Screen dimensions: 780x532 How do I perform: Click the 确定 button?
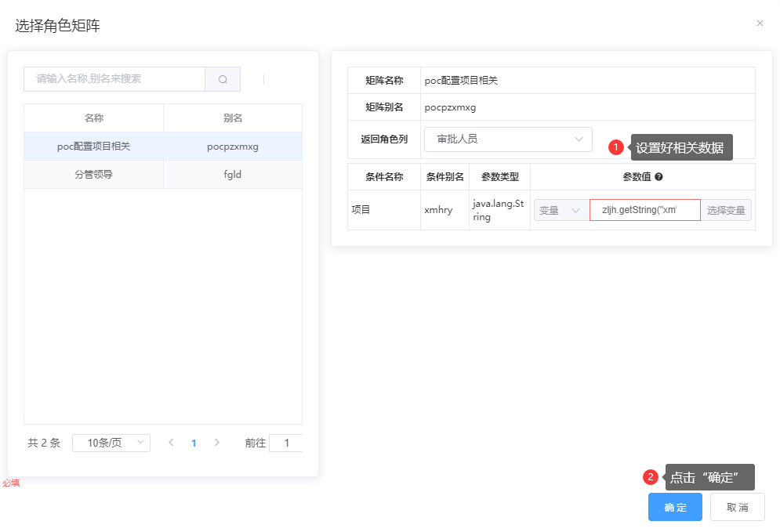(674, 507)
